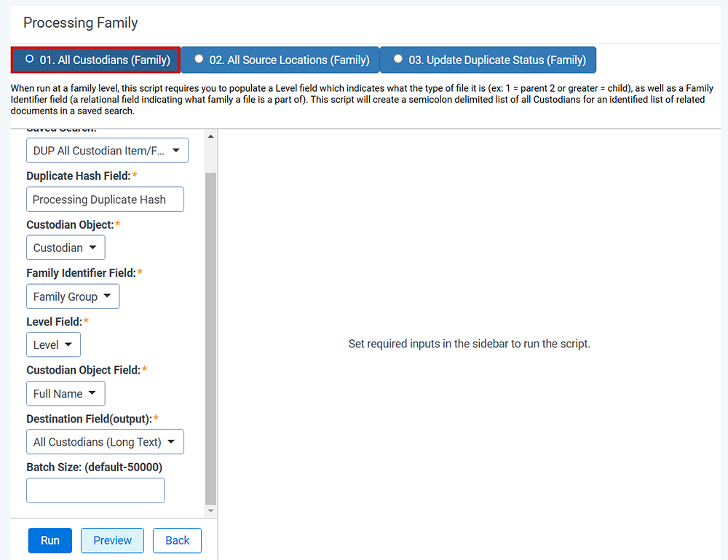Open the DUP All Custodian Item saved search dropdown
Viewport: 728px width, 560px height.
pos(107,151)
